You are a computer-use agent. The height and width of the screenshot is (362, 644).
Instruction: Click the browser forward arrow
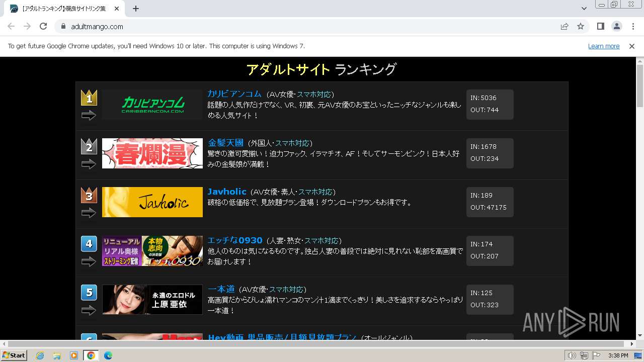[x=27, y=26]
